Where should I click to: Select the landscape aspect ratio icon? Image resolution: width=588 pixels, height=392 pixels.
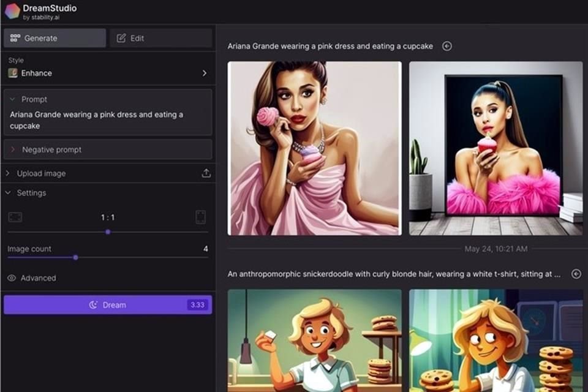(x=15, y=217)
